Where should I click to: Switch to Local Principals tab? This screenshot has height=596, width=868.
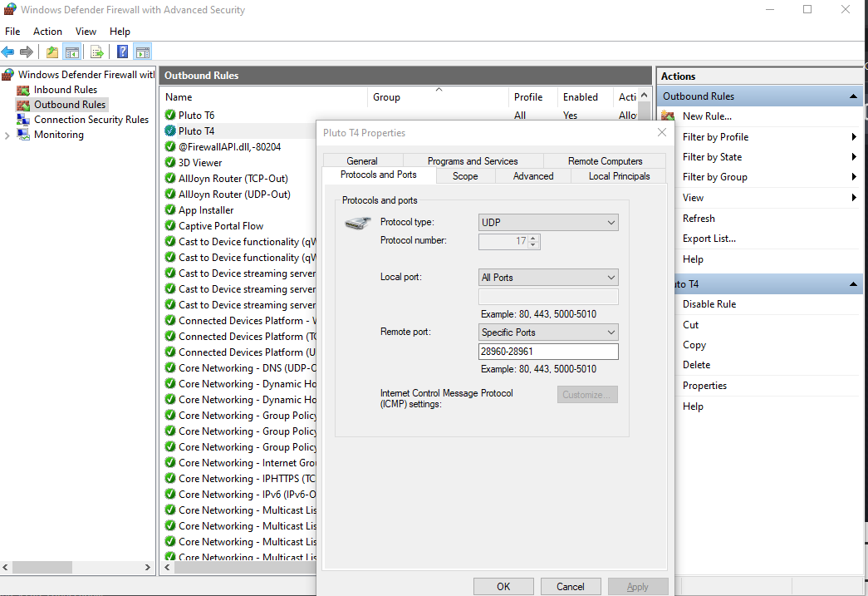click(619, 176)
